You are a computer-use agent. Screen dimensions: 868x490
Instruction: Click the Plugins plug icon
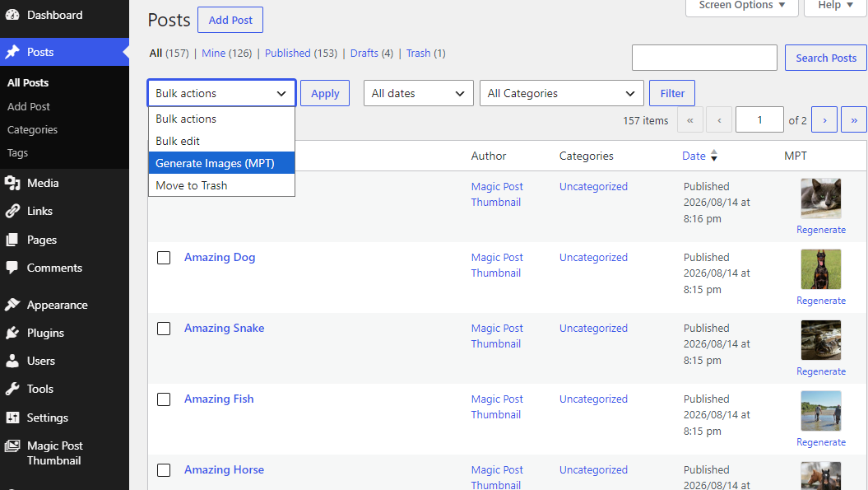[x=12, y=333]
